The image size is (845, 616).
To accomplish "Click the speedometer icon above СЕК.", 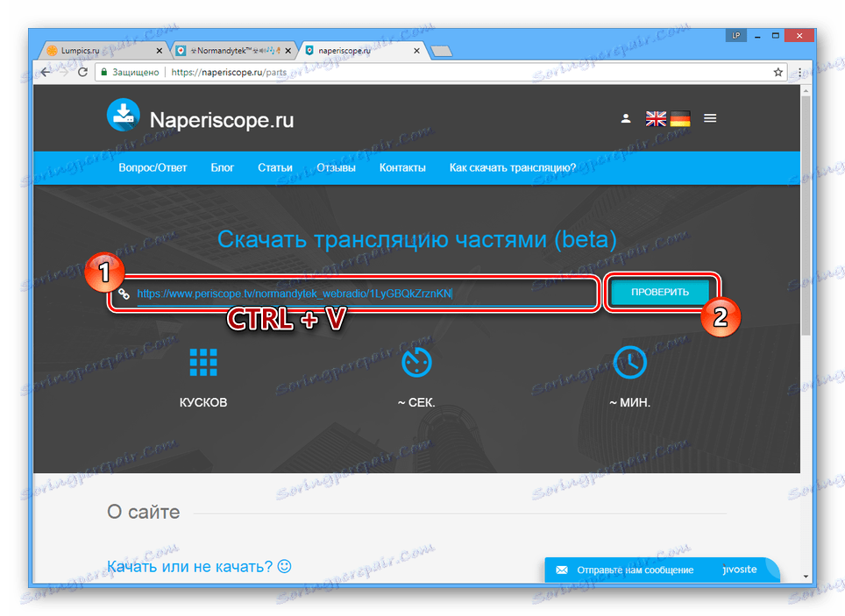I will (x=416, y=361).
